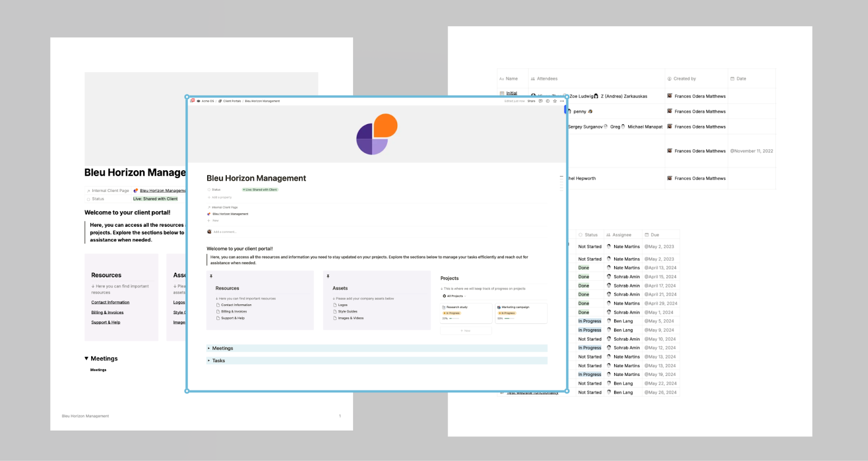Click Michael Manapat in the attendees cell
This screenshot has height=461, width=868.
pyautogui.click(x=645, y=126)
